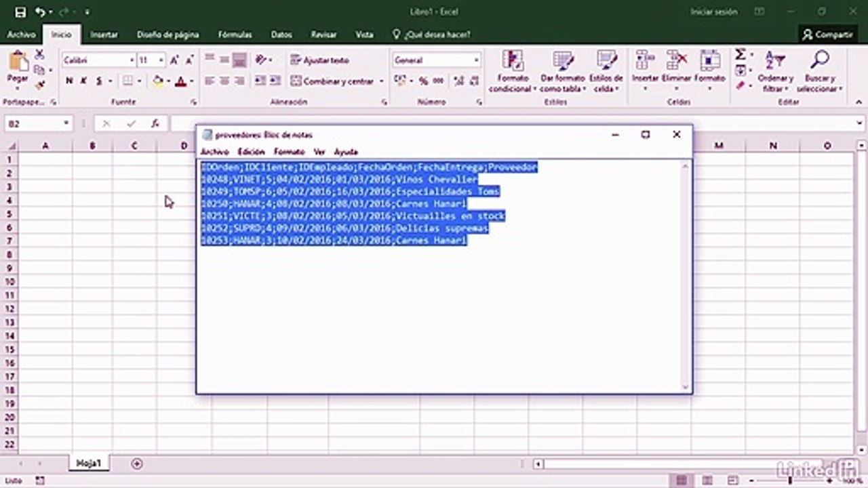Screen dimensions: 868x488
Task: Open Estilos de celda gallery
Action: click(x=606, y=71)
